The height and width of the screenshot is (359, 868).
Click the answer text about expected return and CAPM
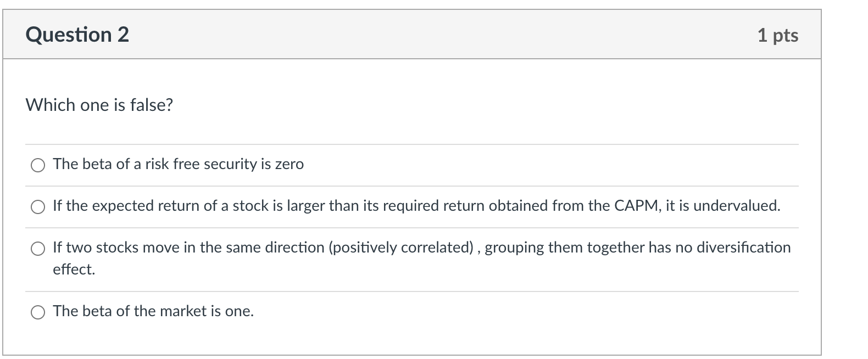coord(416,206)
